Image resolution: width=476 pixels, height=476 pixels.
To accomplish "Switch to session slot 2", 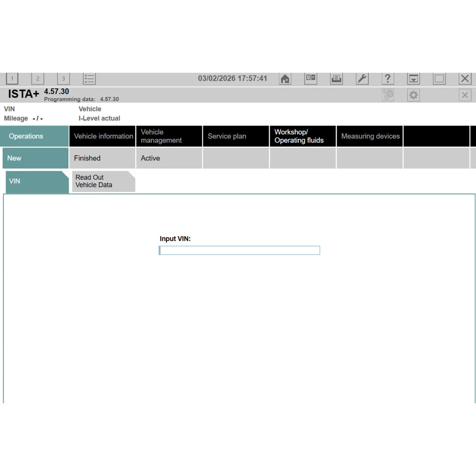I will pos(38,79).
